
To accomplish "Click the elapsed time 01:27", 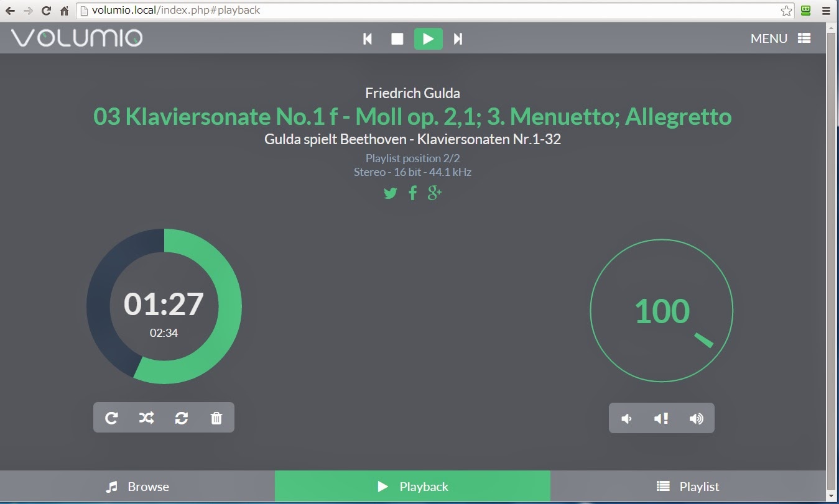I will point(164,304).
